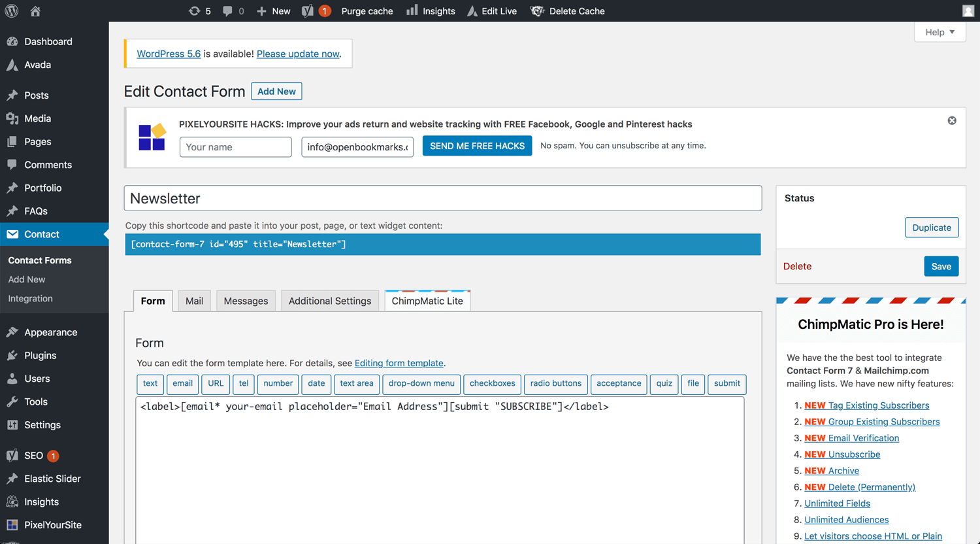This screenshot has width=980, height=544.
Task: Expand the Help dropdown
Action: pos(940,32)
